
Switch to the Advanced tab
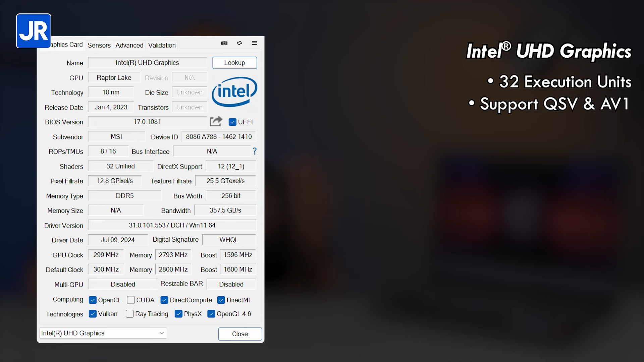(x=129, y=45)
